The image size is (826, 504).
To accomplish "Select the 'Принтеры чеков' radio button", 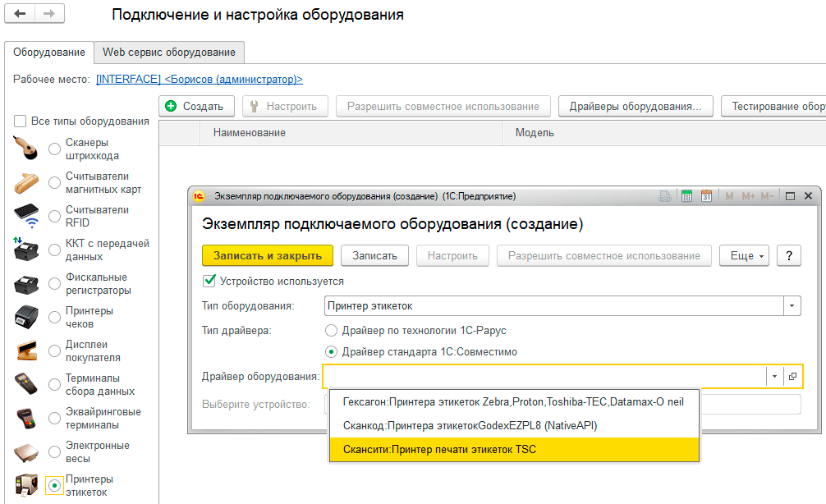I will [x=54, y=317].
